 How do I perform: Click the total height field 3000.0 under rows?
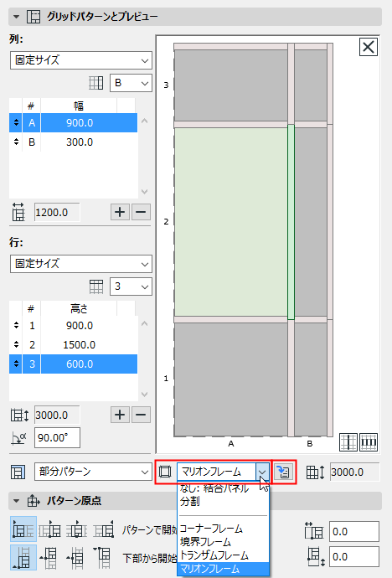[57, 415]
